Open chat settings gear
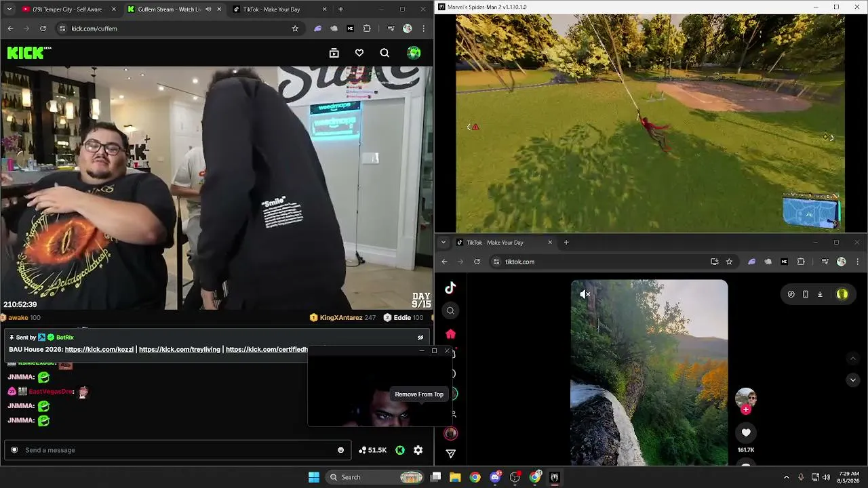This screenshot has width=868, height=488. pyautogui.click(x=418, y=450)
